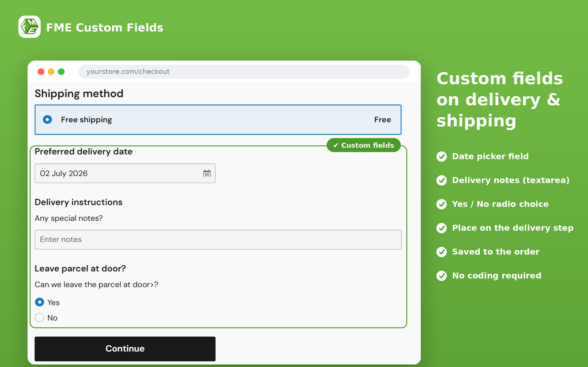The width and height of the screenshot is (588, 367).
Task: Click the yourstore.com/checkout address bar
Action: pos(244,72)
